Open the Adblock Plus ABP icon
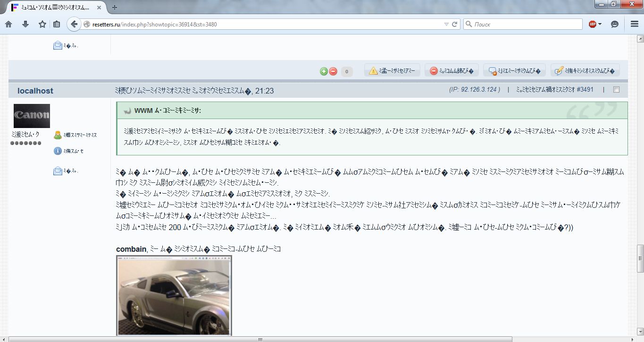644x342 pixels. click(x=593, y=24)
